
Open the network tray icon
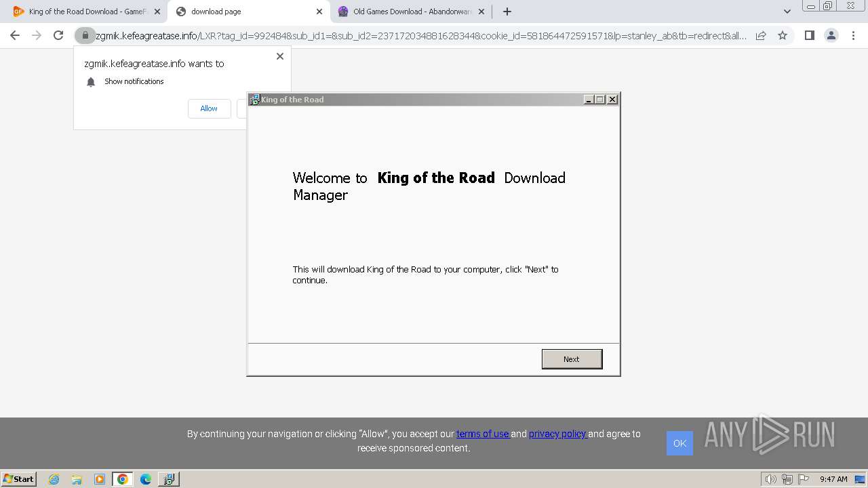787,479
